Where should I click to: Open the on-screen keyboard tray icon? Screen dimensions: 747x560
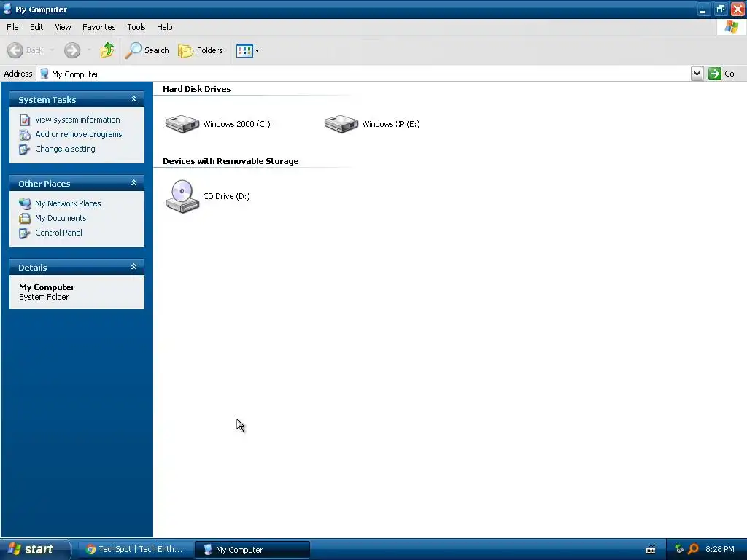pos(650,550)
